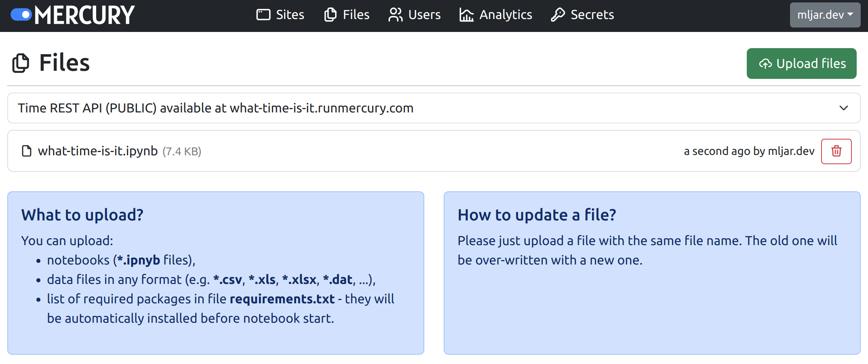The height and width of the screenshot is (364, 868).
Task: Open the mljar.dev account dropdown
Action: tap(825, 15)
